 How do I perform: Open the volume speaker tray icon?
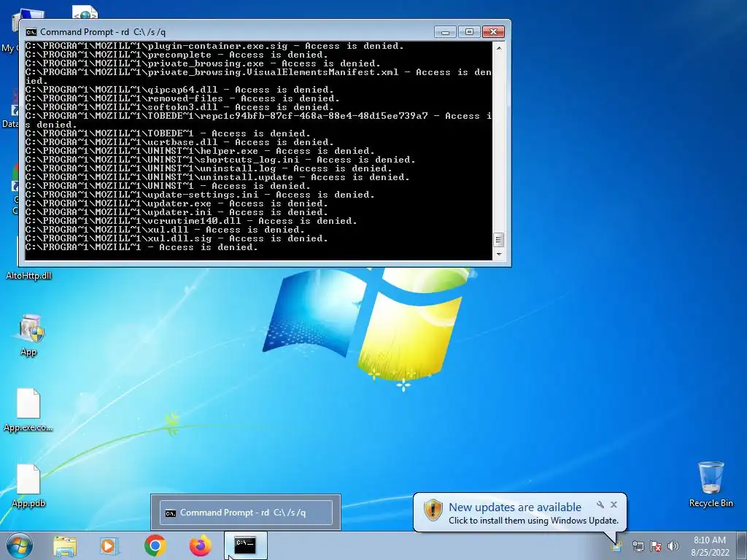coord(673,546)
